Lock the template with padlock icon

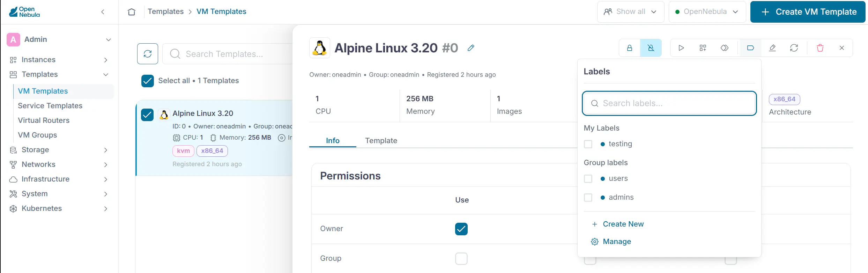(x=630, y=48)
